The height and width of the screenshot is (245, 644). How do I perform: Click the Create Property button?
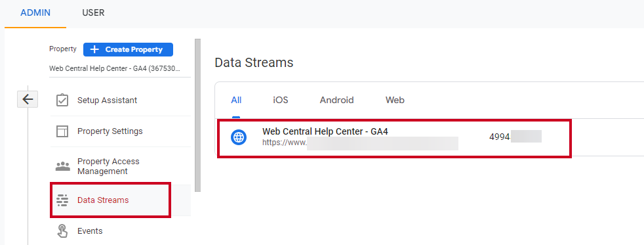pyautogui.click(x=128, y=49)
